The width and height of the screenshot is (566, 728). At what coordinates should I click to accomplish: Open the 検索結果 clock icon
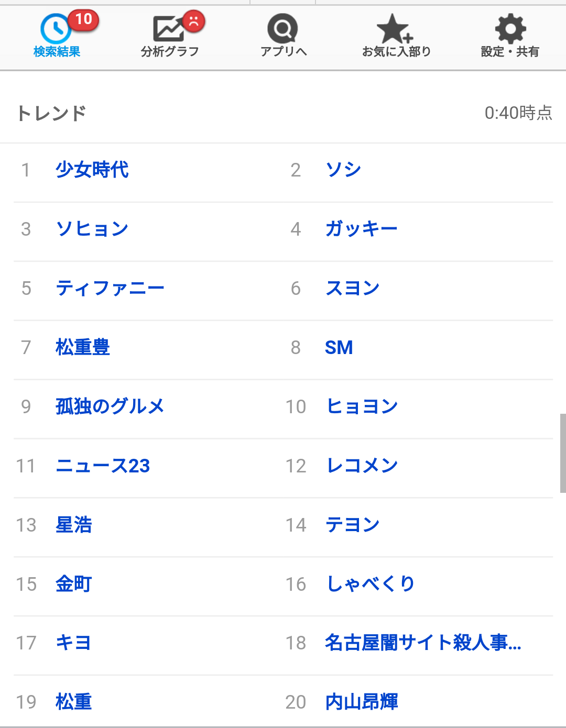(56, 29)
